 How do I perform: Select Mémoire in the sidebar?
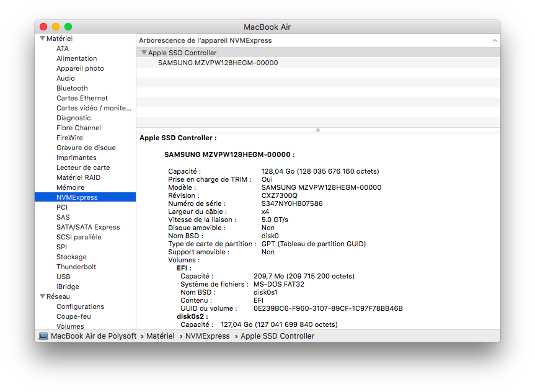tap(70, 187)
